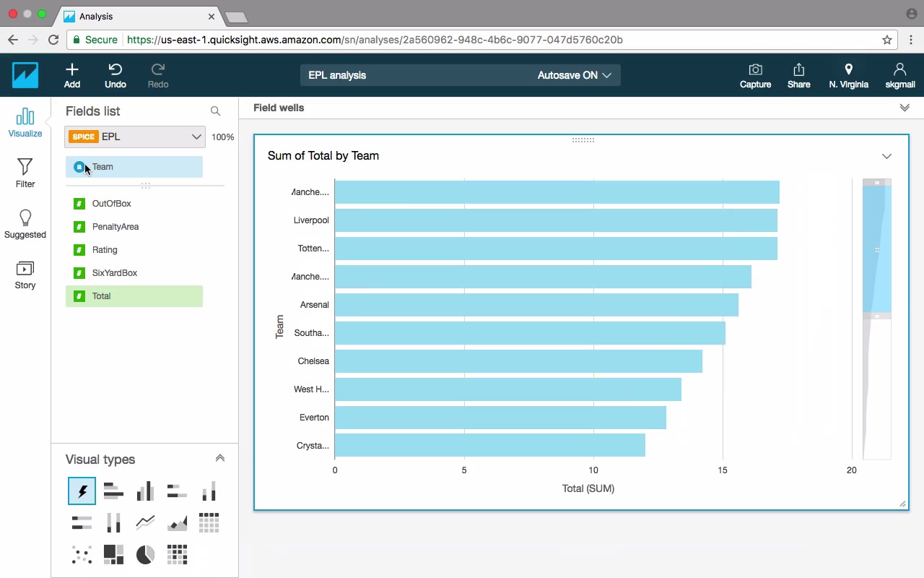924x578 pixels.
Task: Select the horizontal bar chart visual type
Action: coord(113,491)
